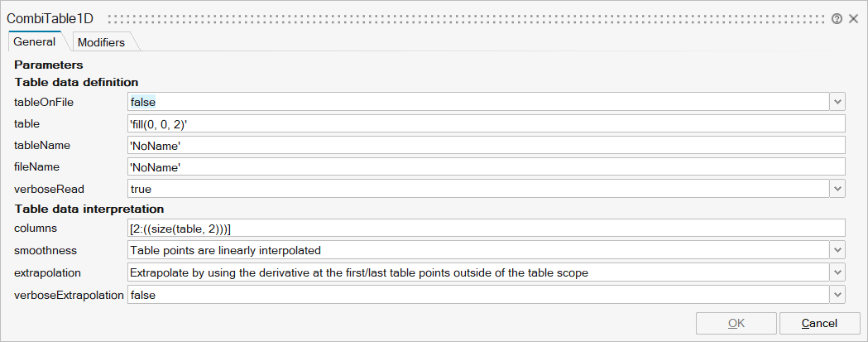The height and width of the screenshot is (342, 868).
Task: Open the smoothness dropdown arrow
Action: click(837, 250)
